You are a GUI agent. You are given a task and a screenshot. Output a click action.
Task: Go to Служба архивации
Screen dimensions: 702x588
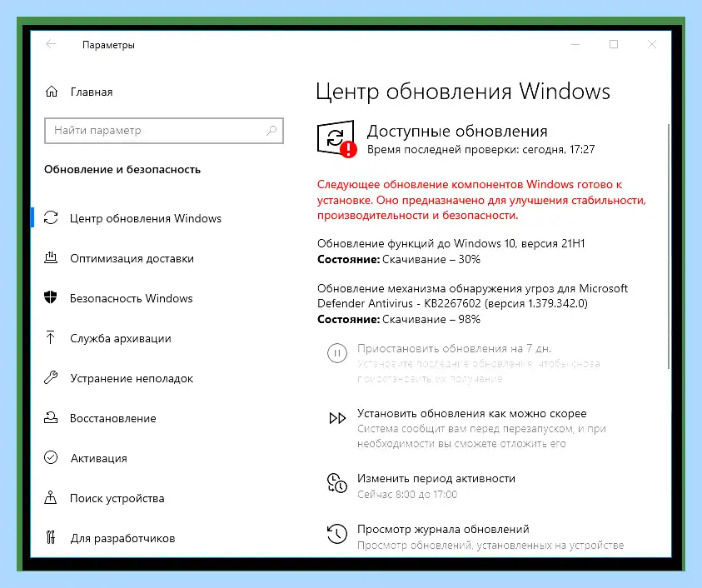121,338
